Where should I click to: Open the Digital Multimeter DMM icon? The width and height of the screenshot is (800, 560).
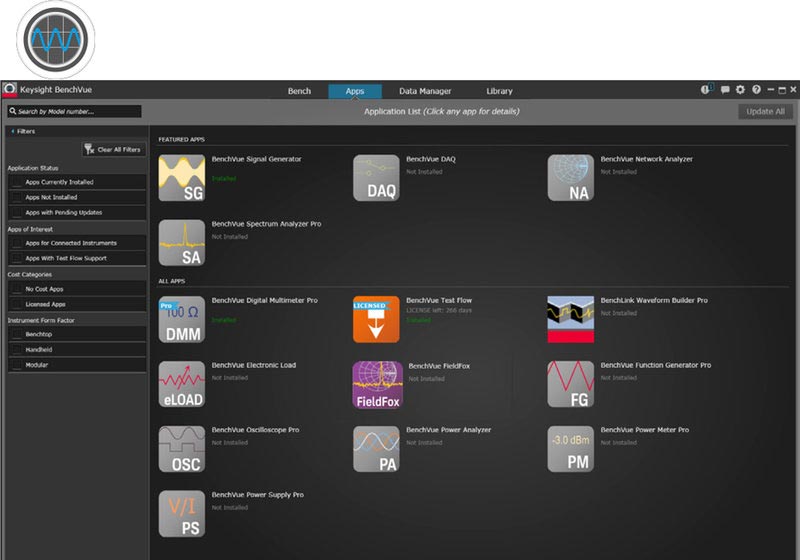coord(182,319)
